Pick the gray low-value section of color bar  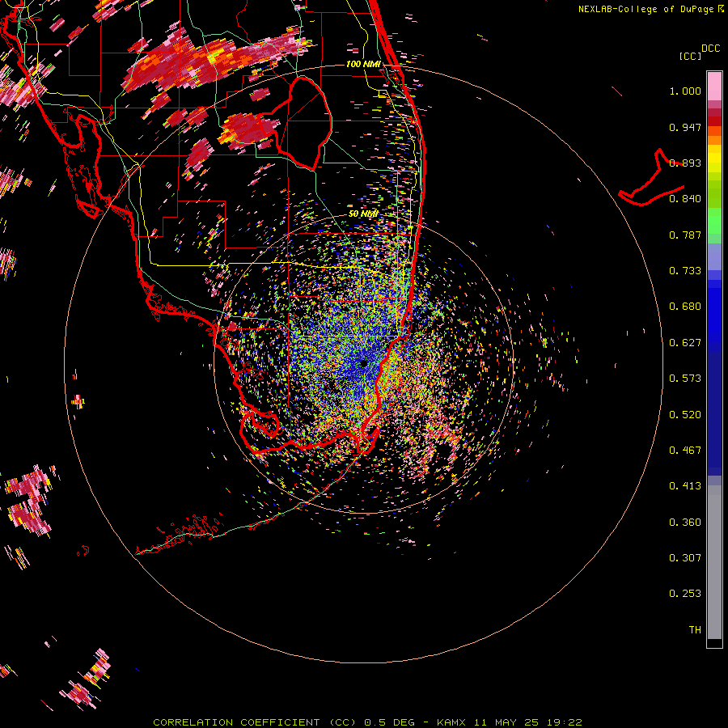click(714, 562)
